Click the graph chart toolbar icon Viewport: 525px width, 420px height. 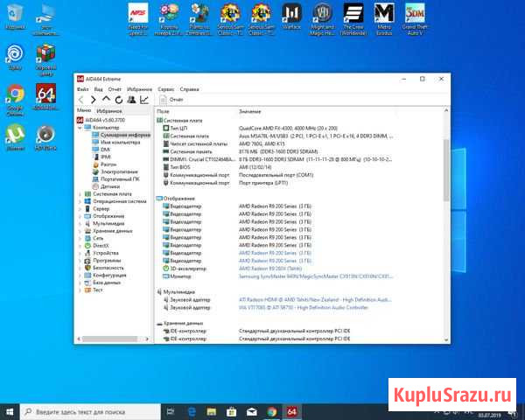pos(144,100)
